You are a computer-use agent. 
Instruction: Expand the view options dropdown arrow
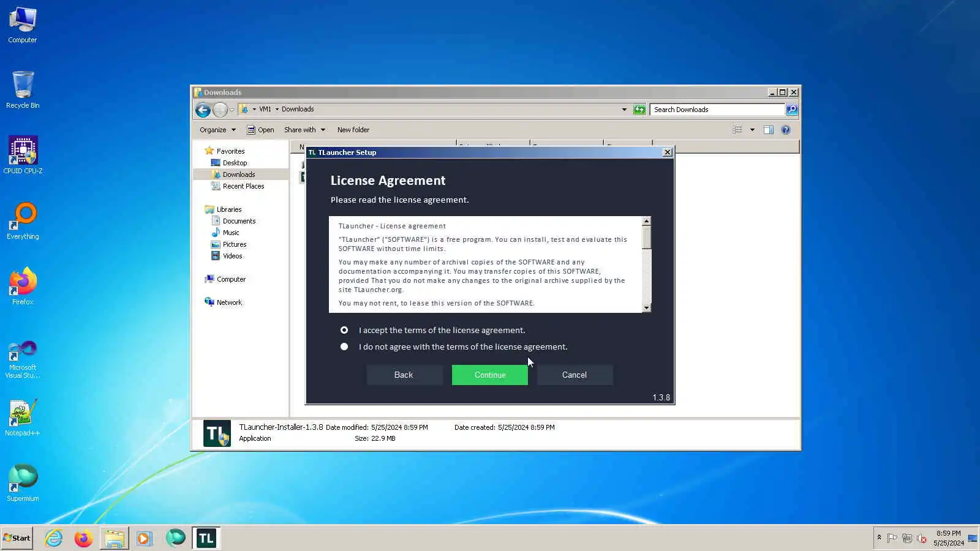(752, 130)
